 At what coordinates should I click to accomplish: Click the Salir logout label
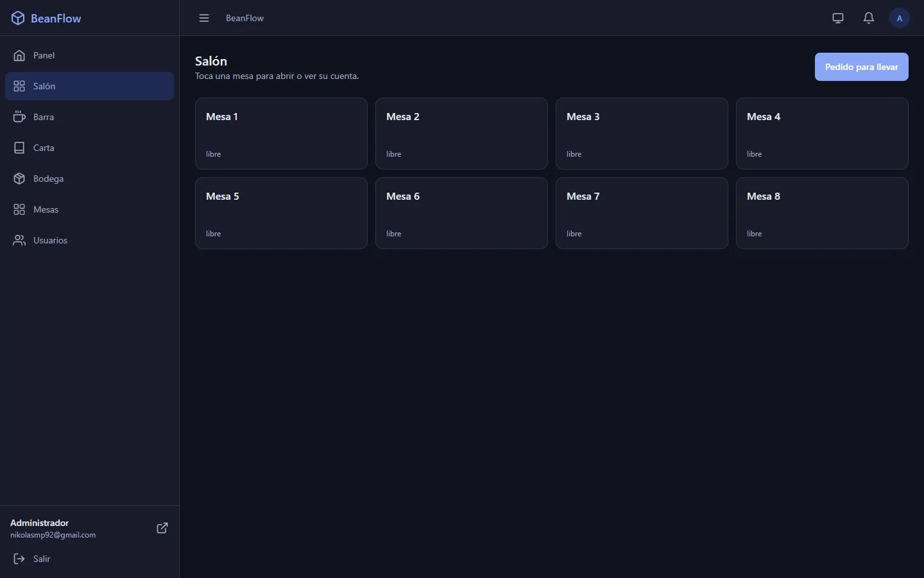(42, 559)
